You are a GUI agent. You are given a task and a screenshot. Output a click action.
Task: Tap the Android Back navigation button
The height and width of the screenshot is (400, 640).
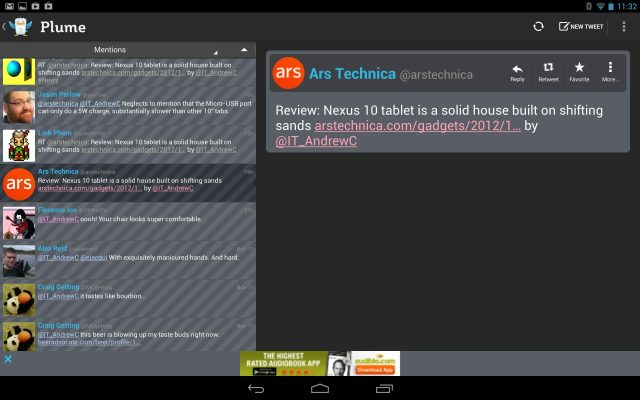(256, 389)
